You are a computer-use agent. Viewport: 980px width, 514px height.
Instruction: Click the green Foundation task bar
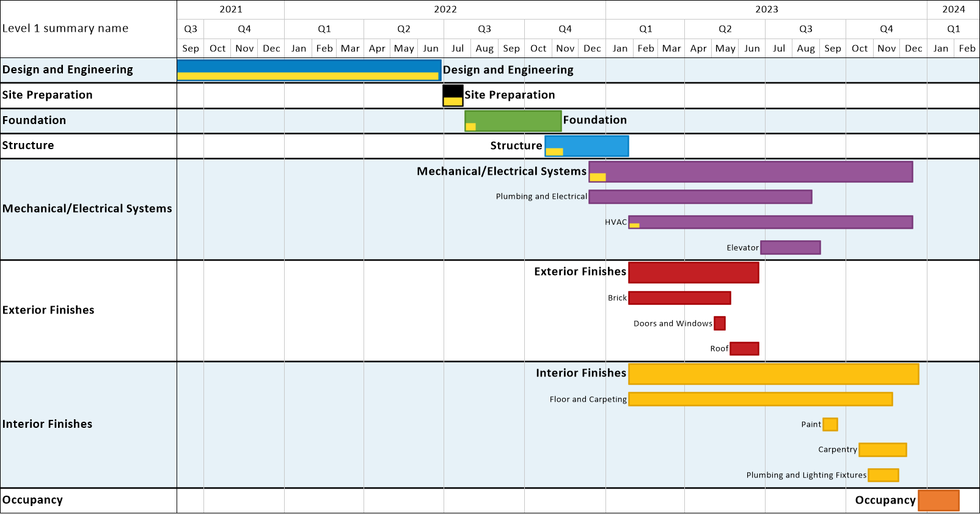513,121
